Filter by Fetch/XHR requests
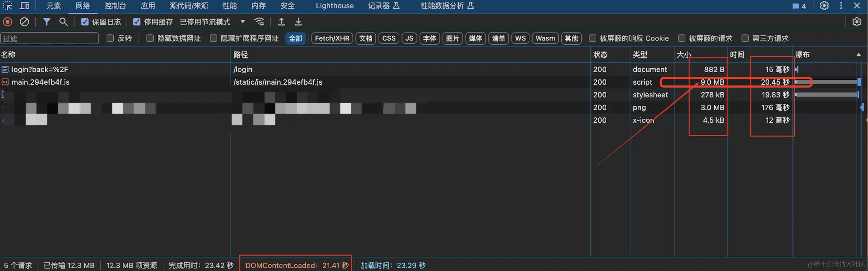Screen dimensions: 868x271 (x=332, y=38)
